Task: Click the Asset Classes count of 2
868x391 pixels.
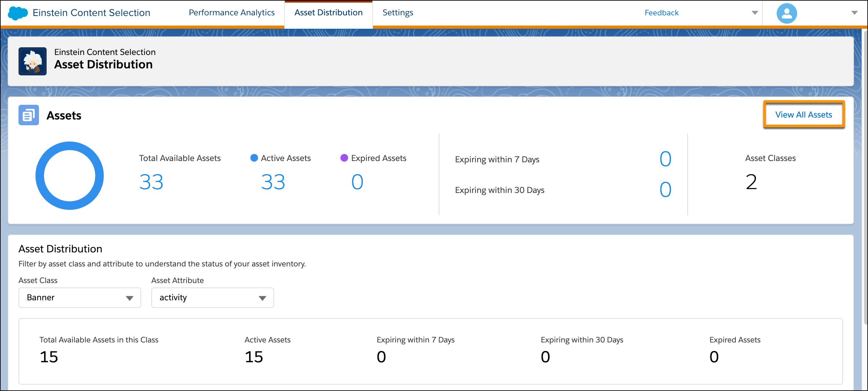Action: click(x=751, y=182)
